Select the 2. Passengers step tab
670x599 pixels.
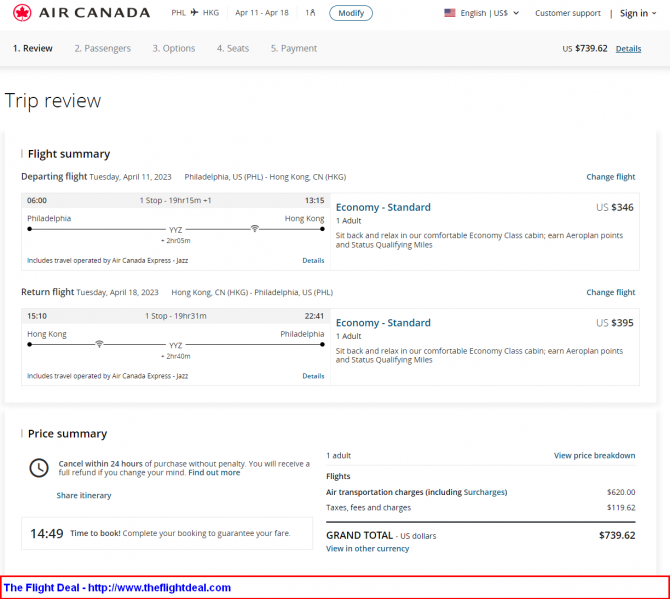pos(103,48)
